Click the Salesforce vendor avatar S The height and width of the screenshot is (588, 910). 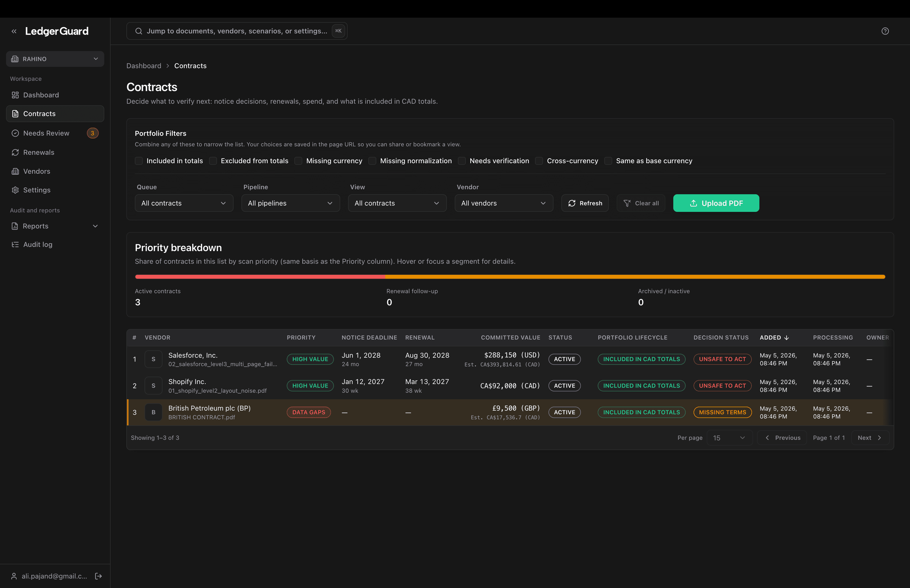pos(154,359)
